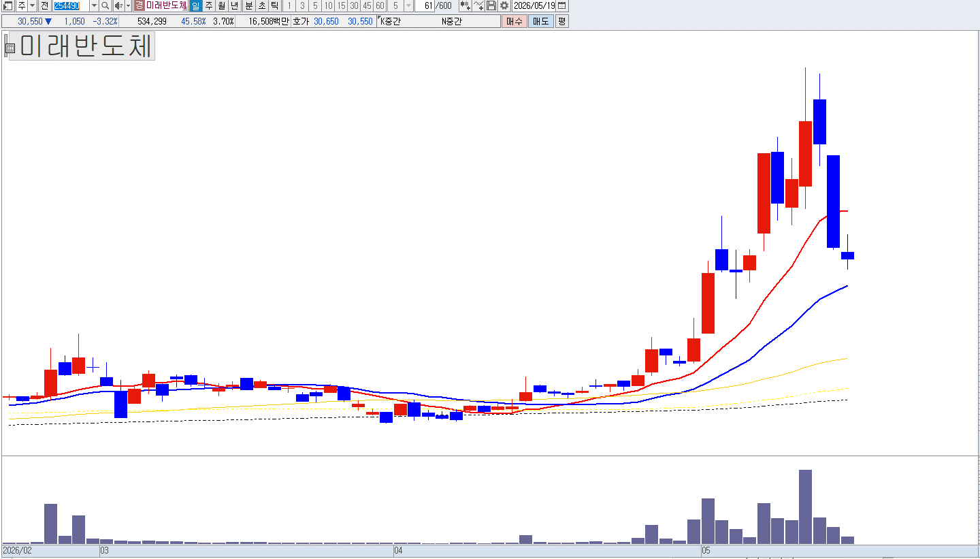Click the 매수 buy button
Image resolution: width=980 pixels, height=559 pixels.
[x=514, y=21]
